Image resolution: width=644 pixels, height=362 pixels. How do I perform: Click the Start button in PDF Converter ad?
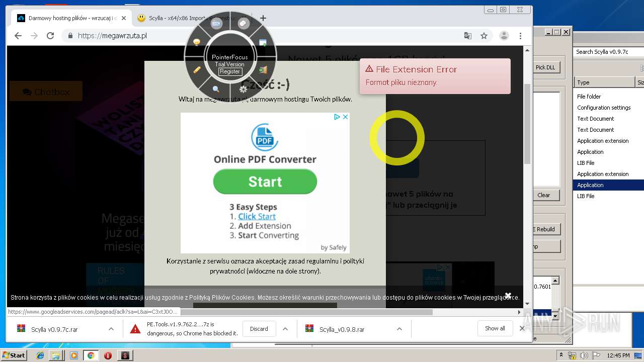click(265, 182)
